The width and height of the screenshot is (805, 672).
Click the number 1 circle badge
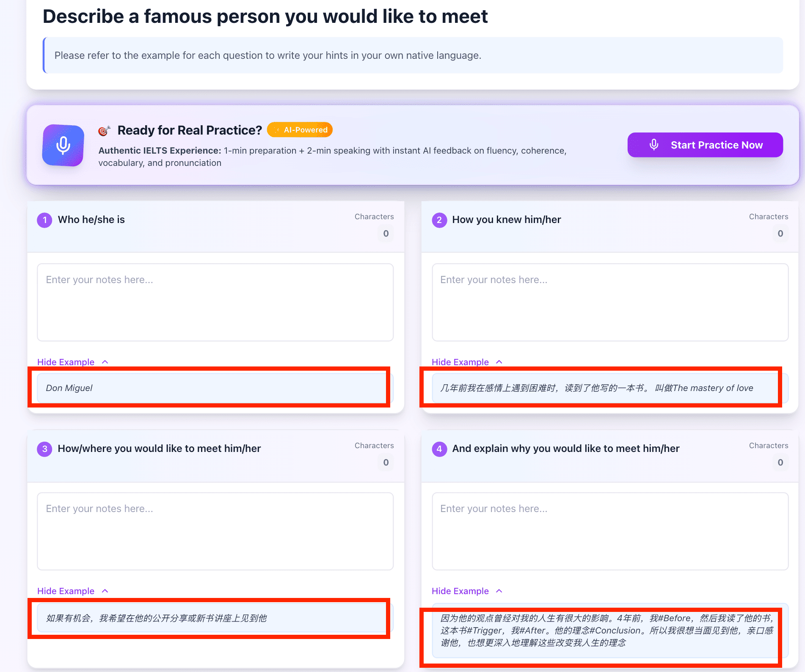coord(44,220)
